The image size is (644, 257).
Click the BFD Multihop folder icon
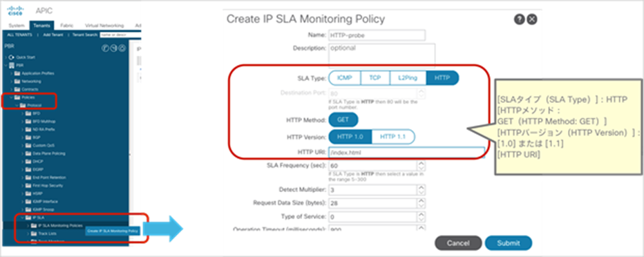(28, 121)
